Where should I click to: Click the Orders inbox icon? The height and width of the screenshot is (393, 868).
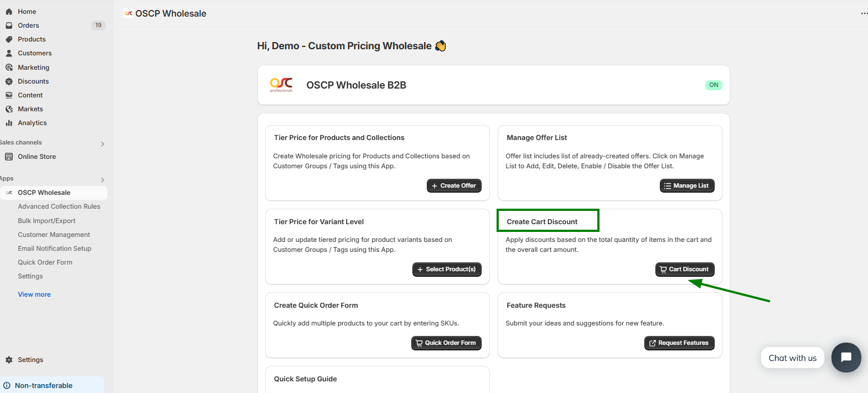pos(9,25)
